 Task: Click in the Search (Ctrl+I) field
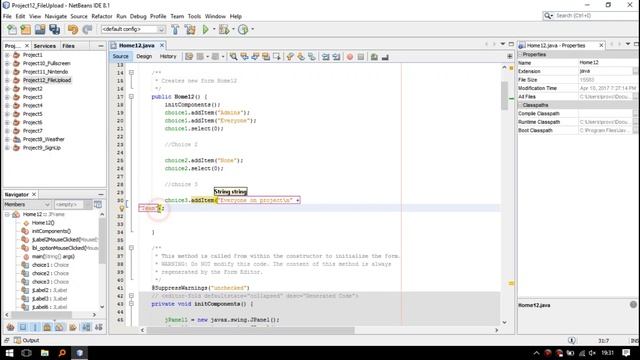tap(595, 16)
